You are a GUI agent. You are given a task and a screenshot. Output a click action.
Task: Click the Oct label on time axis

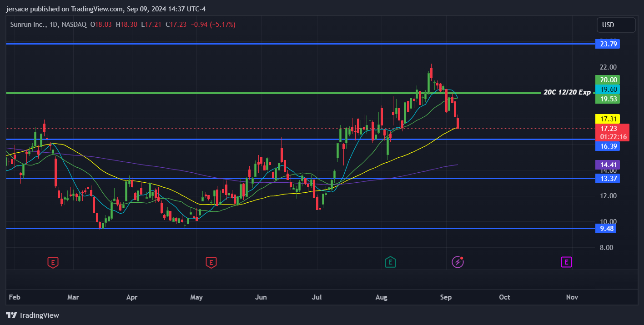coord(504,297)
